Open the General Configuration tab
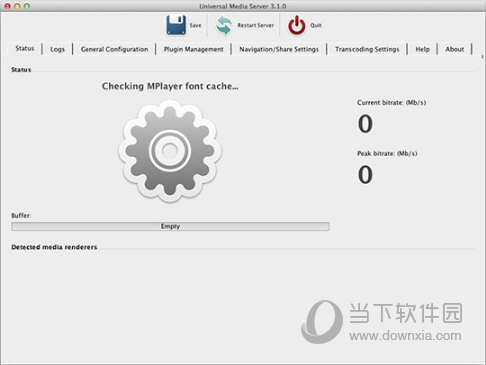The image size is (486, 365). coord(114,49)
